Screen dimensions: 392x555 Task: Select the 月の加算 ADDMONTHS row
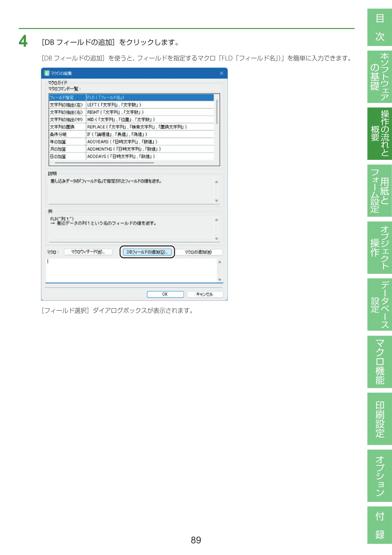click(131, 149)
